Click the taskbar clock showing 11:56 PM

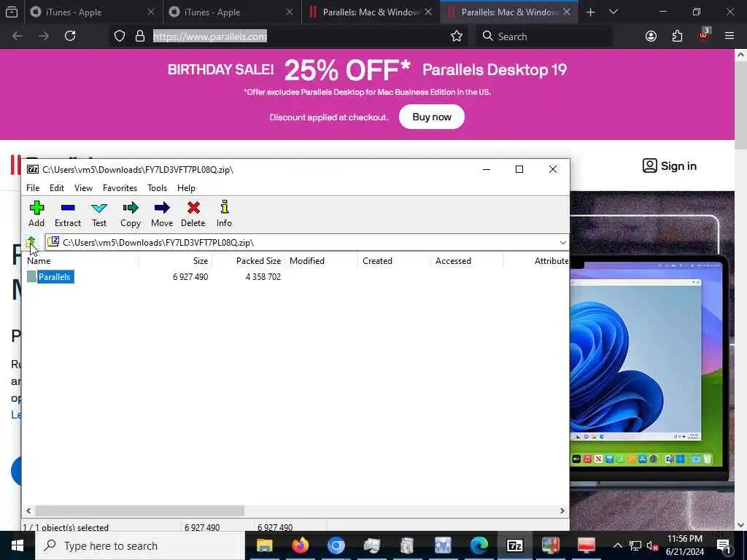tap(684, 545)
